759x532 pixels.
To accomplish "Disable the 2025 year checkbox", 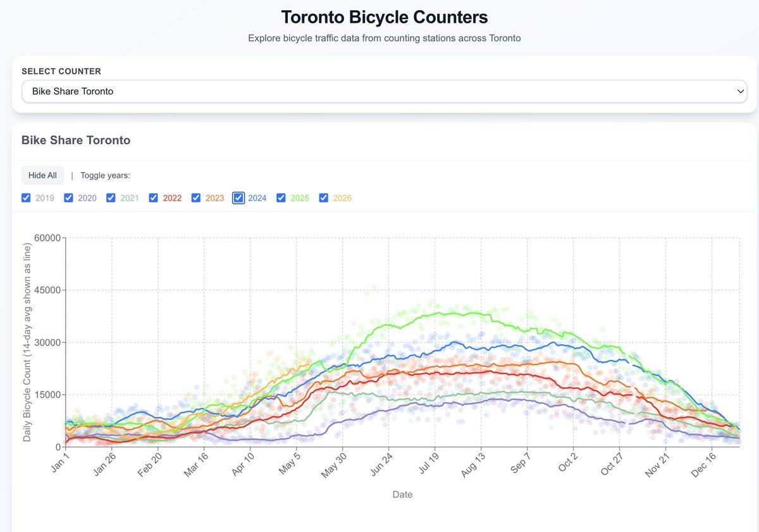I will pyautogui.click(x=281, y=198).
